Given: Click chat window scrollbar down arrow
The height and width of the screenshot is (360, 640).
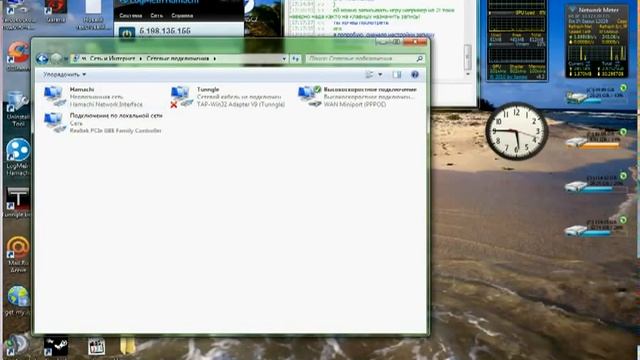Looking at the screenshot, I should (468, 74).
